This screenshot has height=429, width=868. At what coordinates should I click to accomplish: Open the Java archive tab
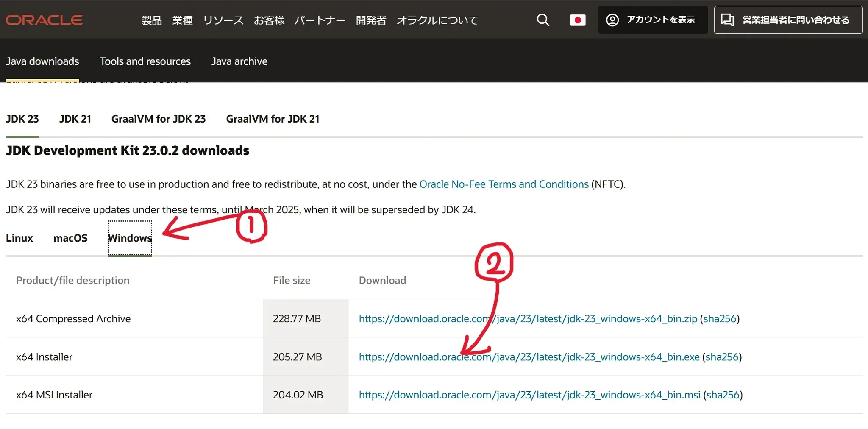click(239, 61)
